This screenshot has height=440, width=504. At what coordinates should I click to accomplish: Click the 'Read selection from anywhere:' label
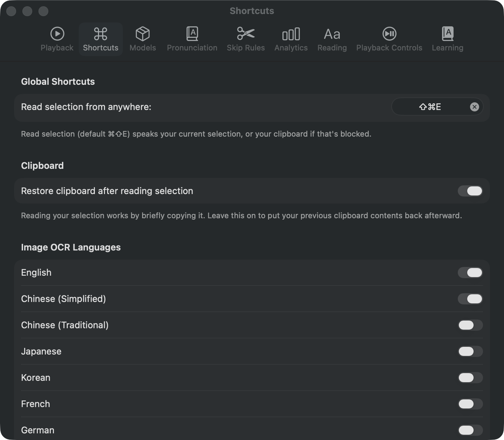coord(86,107)
